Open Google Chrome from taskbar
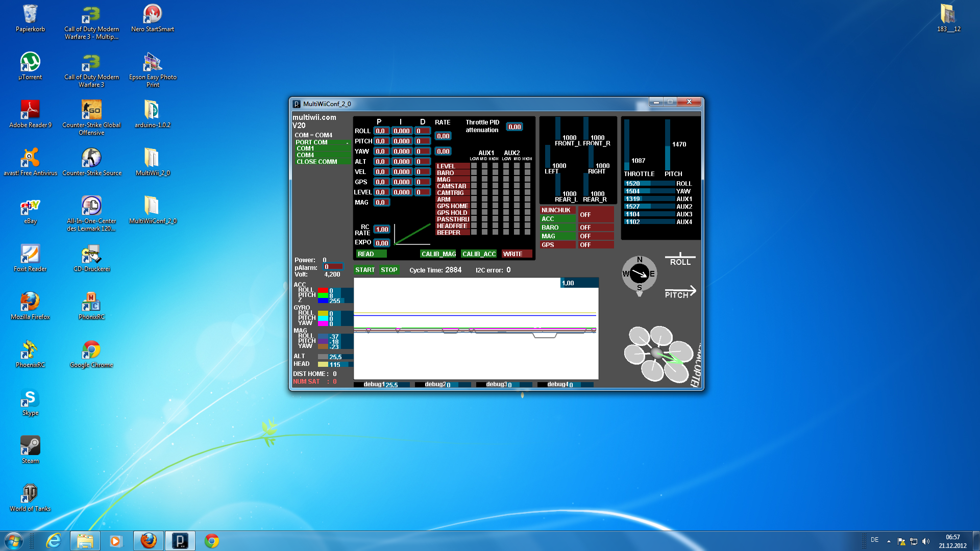The image size is (980, 551). click(x=211, y=541)
